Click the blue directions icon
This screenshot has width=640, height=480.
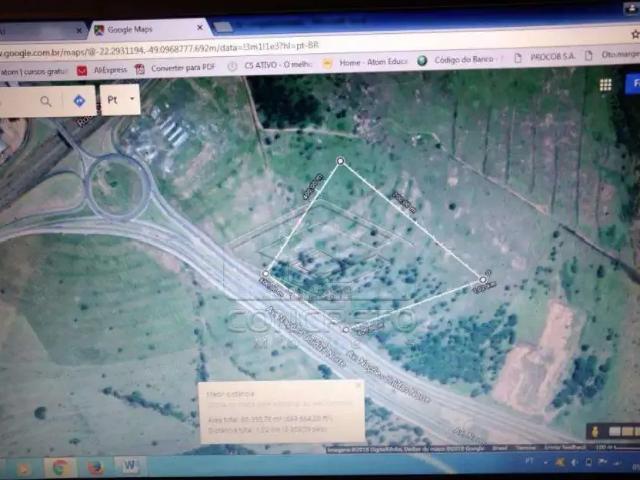click(x=79, y=101)
